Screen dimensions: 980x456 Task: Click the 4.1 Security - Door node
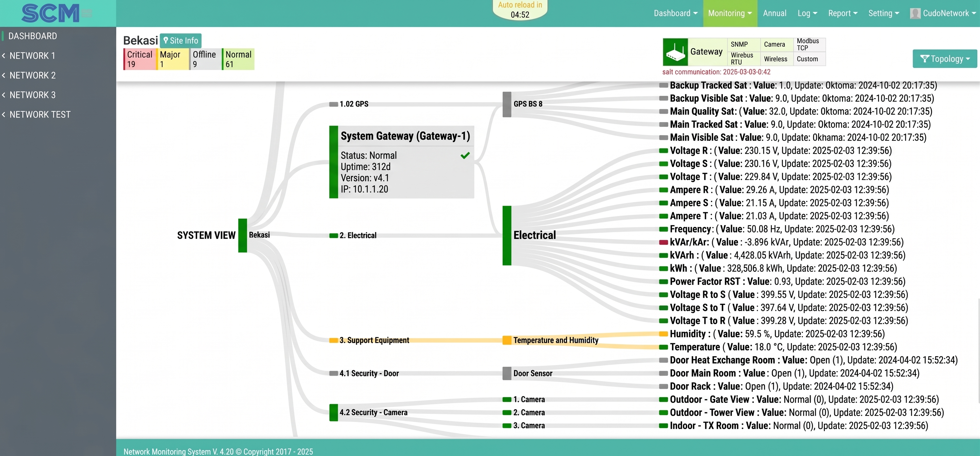364,373
